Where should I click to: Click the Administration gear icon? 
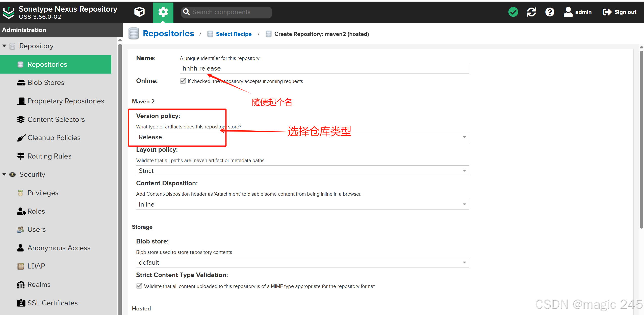coord(163,12)
